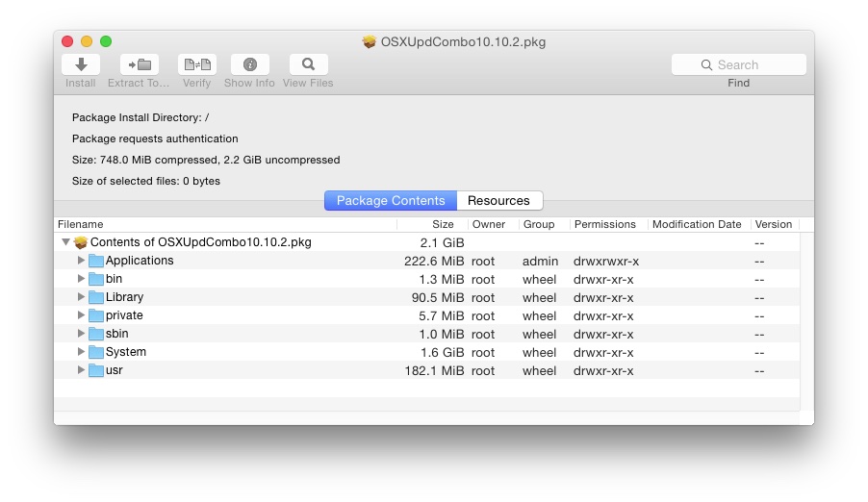Click the usr folder name
Viewport: 868px width, 502px height.
point(115,370)
